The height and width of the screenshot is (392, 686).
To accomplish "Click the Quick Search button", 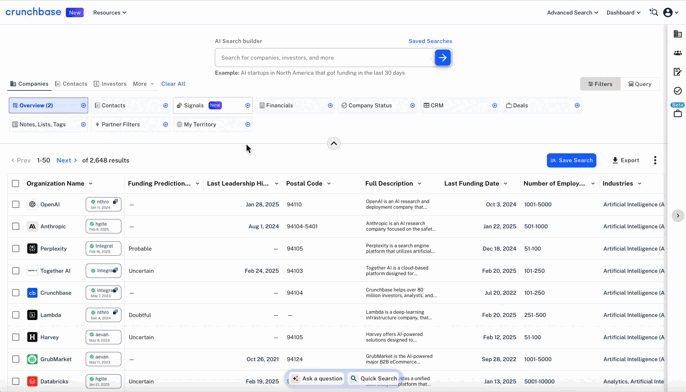I will [373, 378].
